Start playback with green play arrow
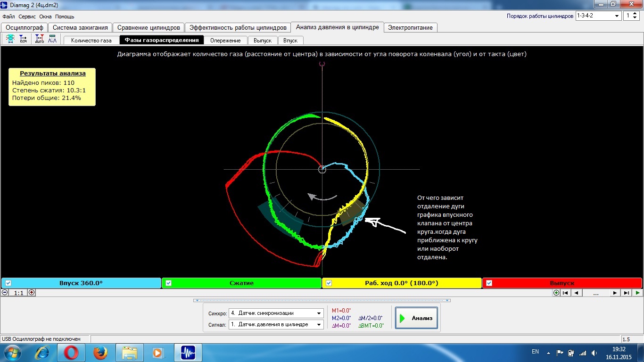The width and height of the screenshot is (644, 362). pos(637,293)
